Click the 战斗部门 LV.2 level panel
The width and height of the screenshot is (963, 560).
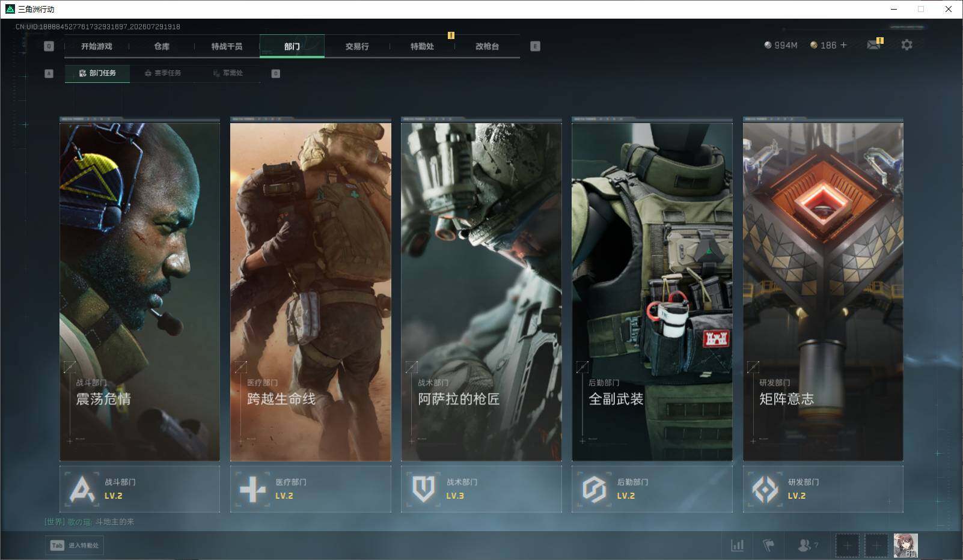(139, 489)
